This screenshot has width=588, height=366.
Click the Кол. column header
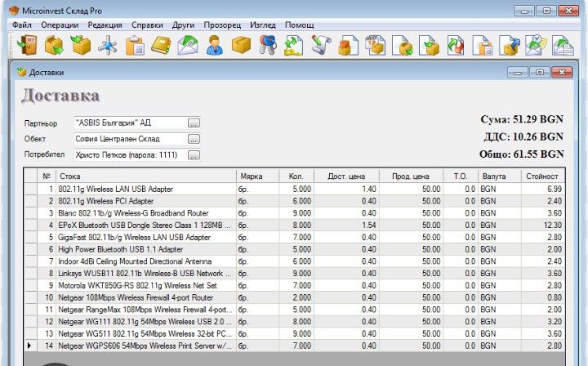[296, 176]
